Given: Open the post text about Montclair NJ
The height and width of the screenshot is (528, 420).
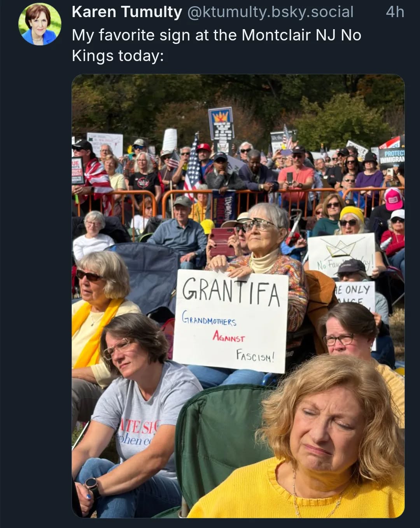Looking at the screenshot, I should (x=217, y=45).
